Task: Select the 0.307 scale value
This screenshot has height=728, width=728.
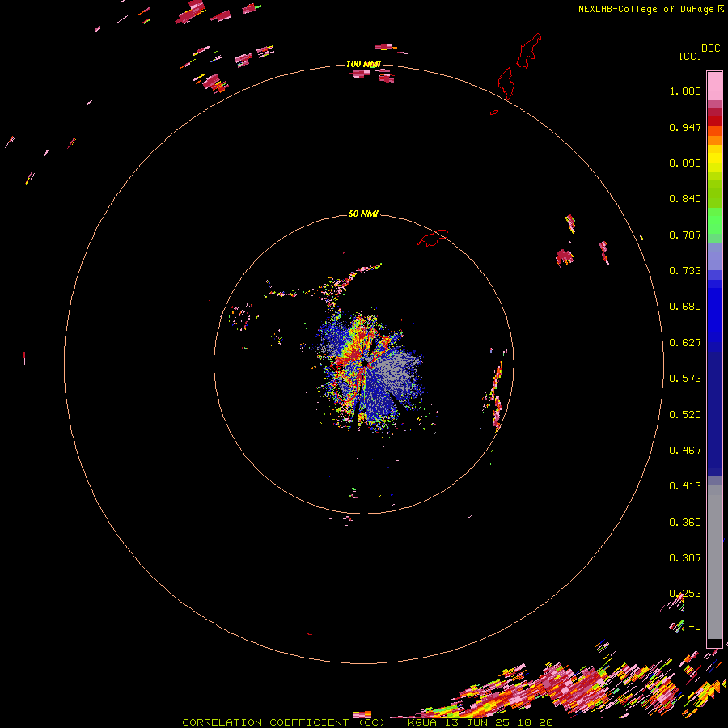Action: point(685,558)
